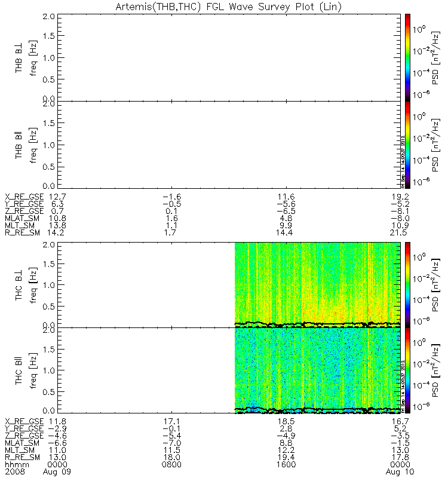Click the 1600 time axis label
The image size is (448, 478).
(x=286, y=465)
